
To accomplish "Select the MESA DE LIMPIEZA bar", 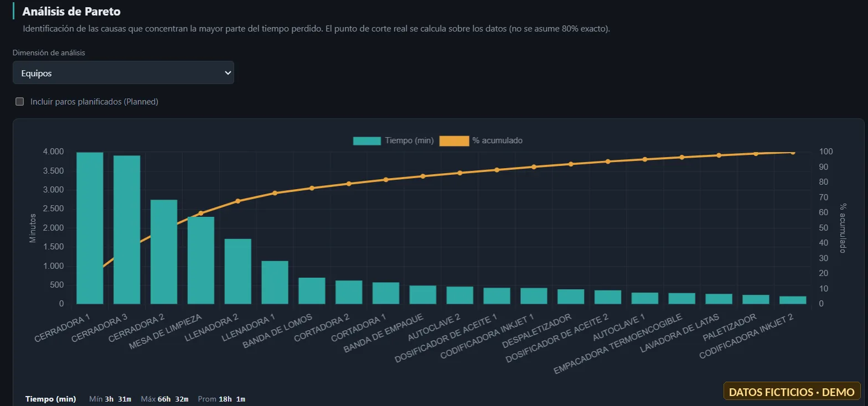I will 201,260.
